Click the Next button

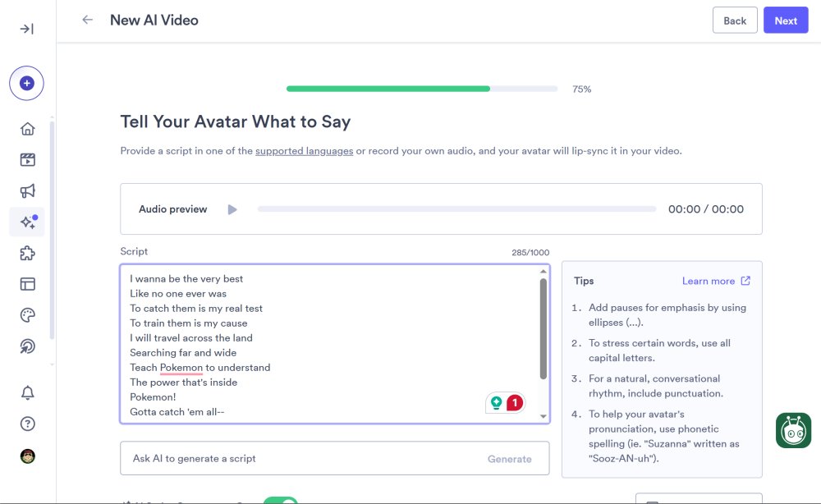(785, 21)
